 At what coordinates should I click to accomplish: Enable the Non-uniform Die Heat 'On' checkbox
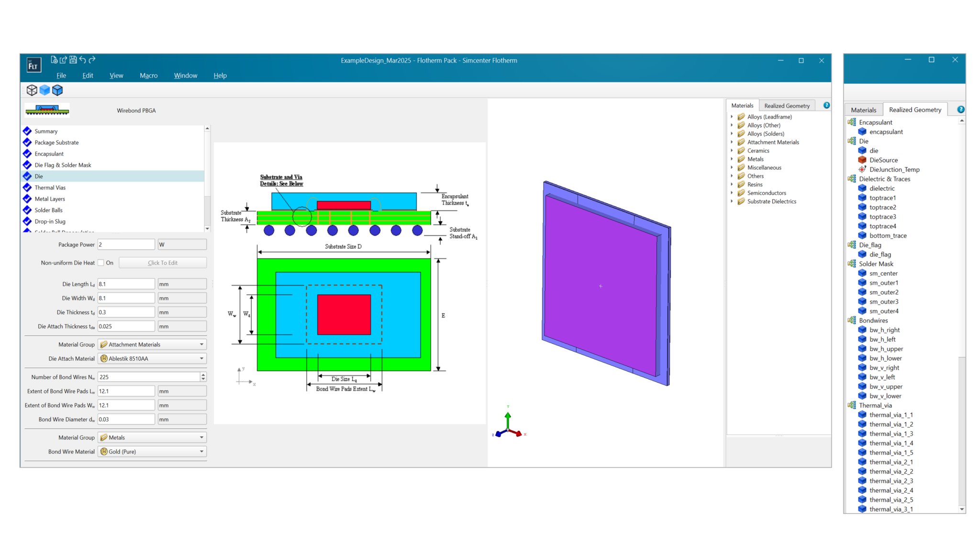100,263
